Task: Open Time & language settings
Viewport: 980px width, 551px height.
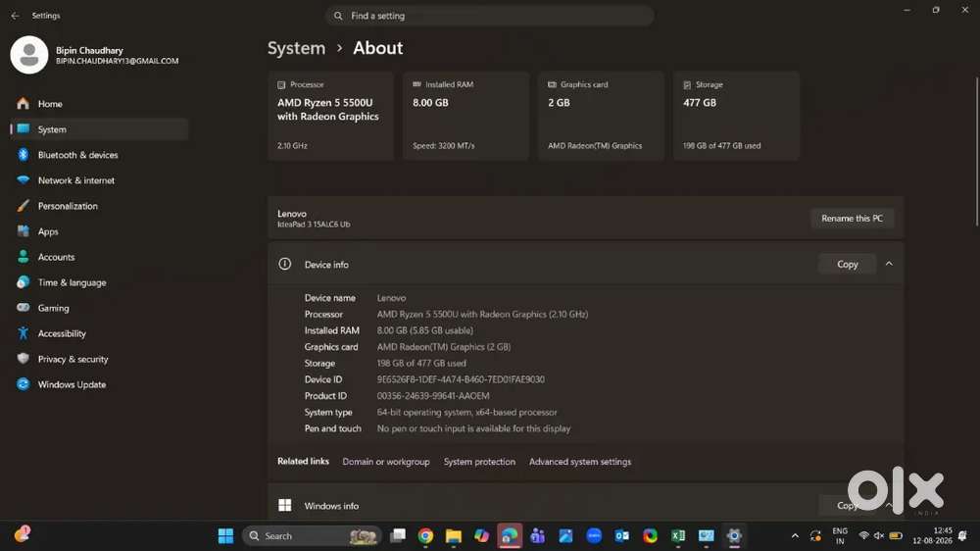Action: click(99, 282)
